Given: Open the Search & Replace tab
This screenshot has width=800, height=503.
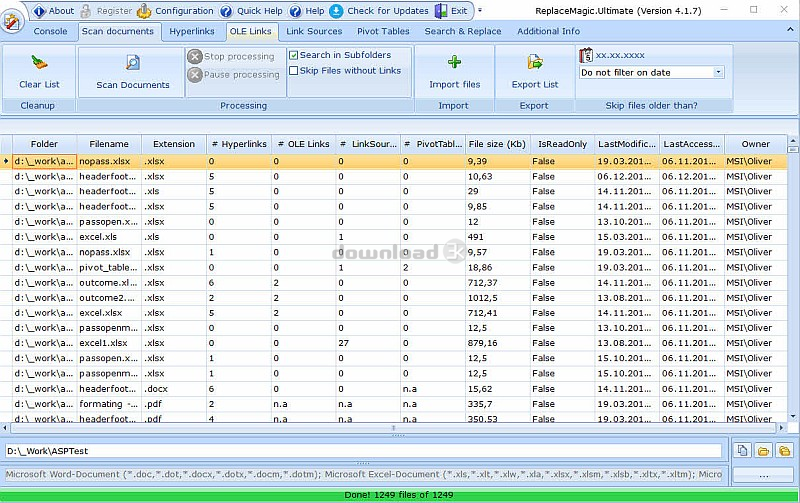Looking at the screenshot, I should click(463, 32).
